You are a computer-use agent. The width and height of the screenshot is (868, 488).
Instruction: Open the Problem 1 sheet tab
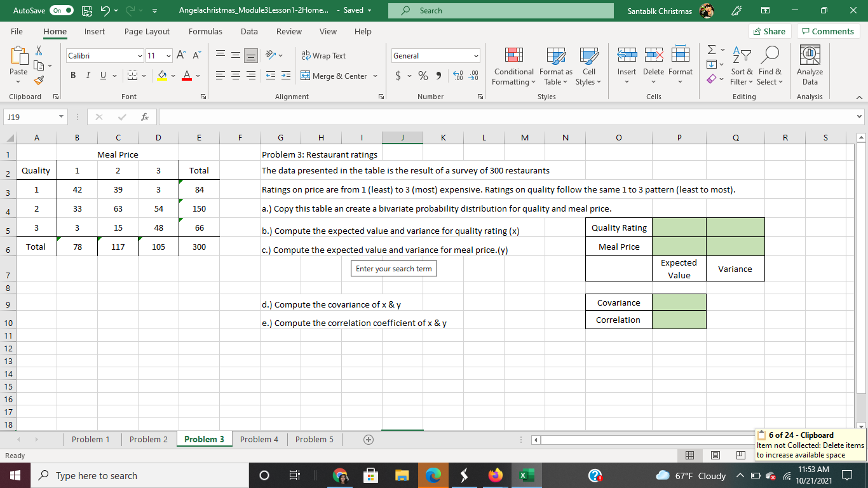[91, 439]
